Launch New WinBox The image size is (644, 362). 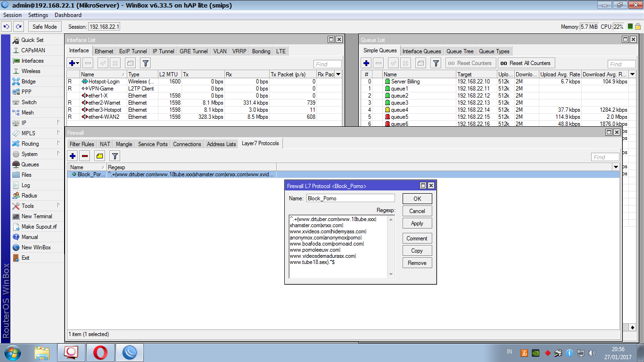point(36,247)
